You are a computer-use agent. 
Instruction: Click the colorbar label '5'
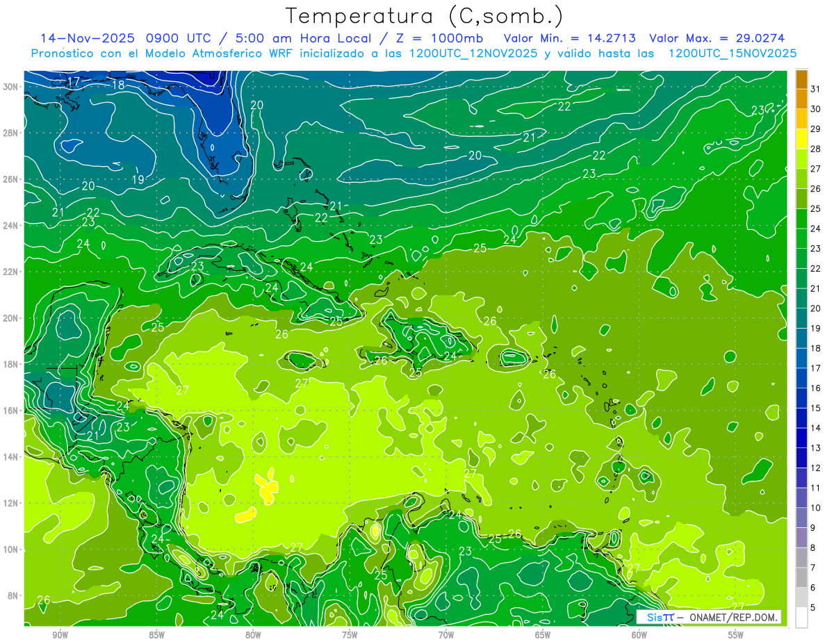[813, 609]
